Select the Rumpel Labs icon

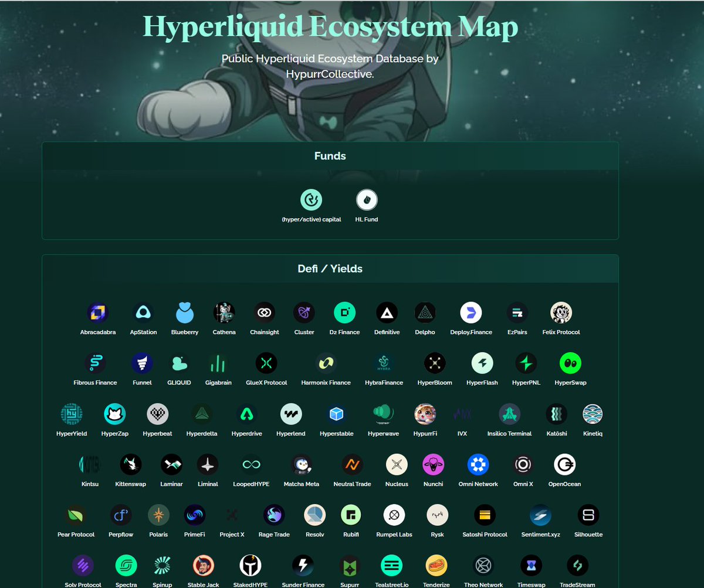tap(394, 515)
